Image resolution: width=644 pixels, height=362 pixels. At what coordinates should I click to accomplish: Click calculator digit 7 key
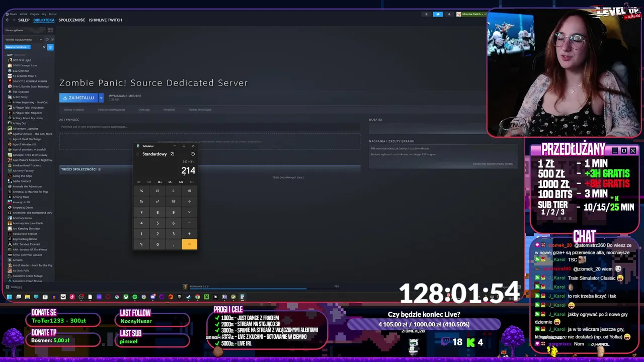(141, 212)
